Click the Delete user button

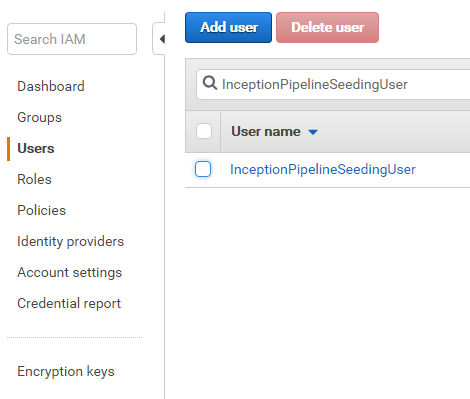click(327, 28)
